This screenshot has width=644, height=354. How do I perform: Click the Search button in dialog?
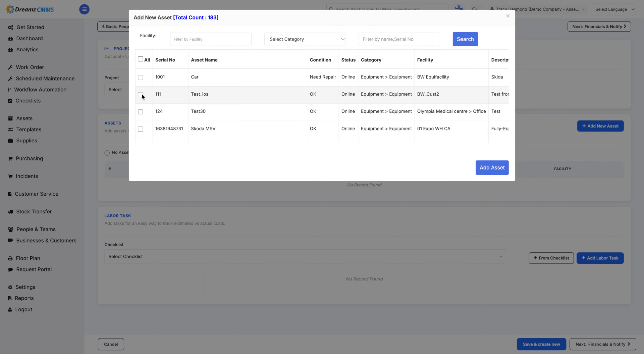(465, 39)
